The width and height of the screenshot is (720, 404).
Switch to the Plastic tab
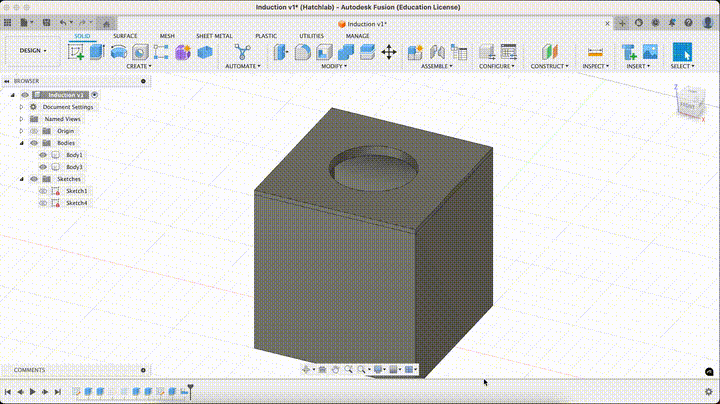tap(266, 36)
